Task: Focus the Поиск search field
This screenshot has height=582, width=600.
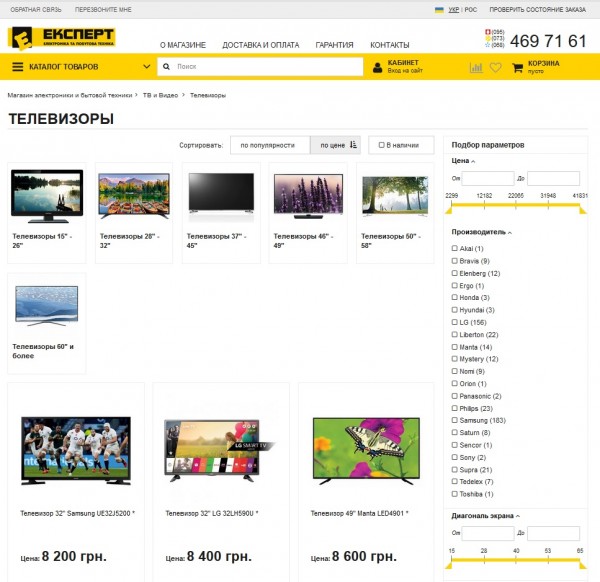Action: [x=260, y=67]
